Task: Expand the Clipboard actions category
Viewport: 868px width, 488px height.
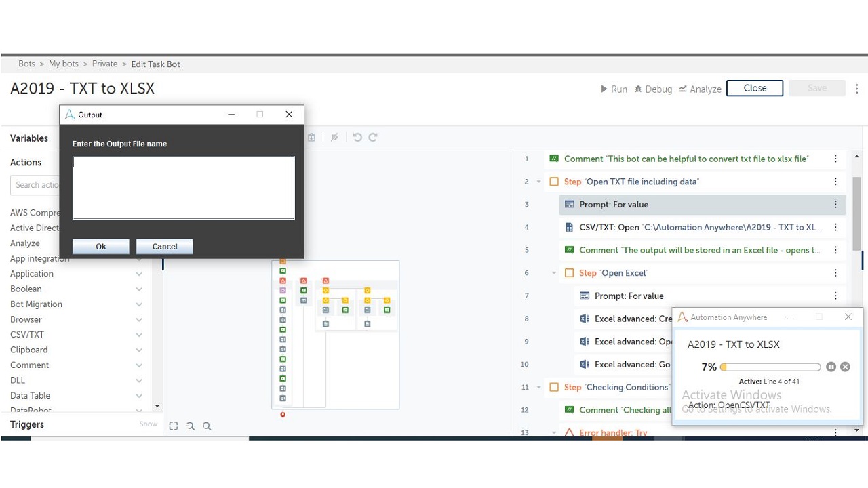Action: click(139, 350)
